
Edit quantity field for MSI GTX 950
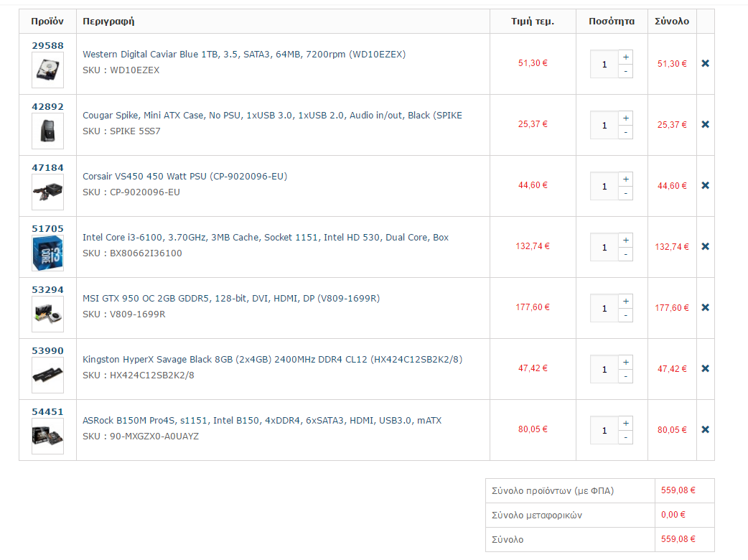click(604, 308)
